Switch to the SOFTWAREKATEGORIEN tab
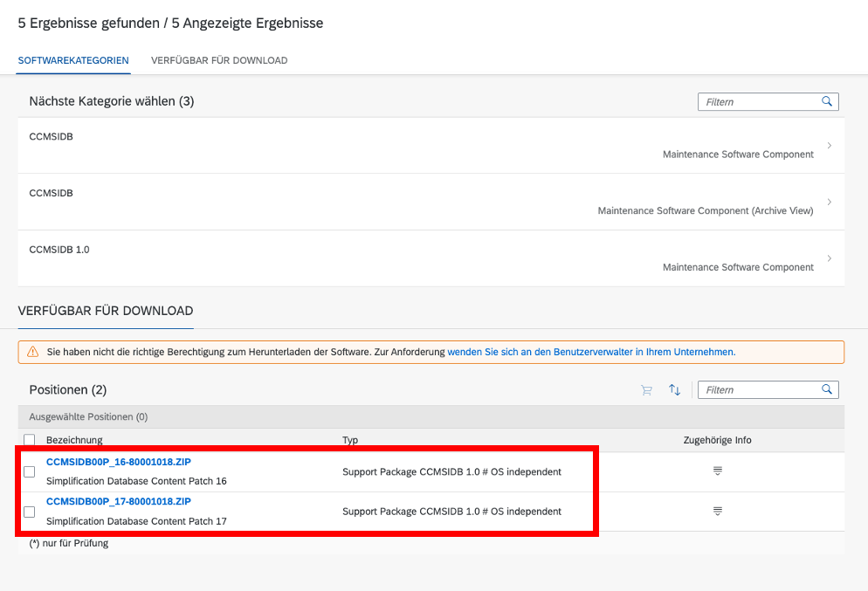868x591 pixels. tap(73, 60)
